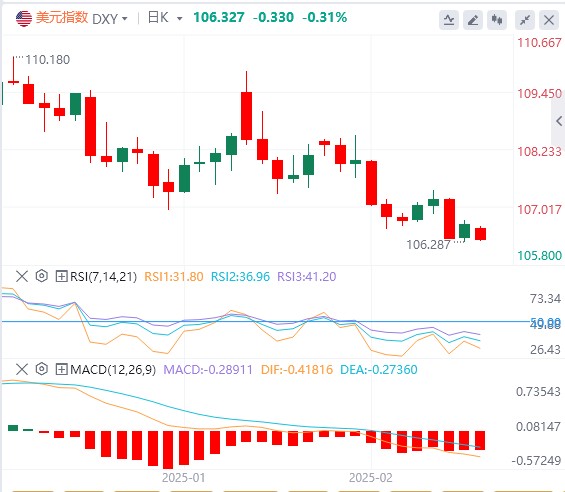Click the 2025-01 date axis label
Screen dimensions: 565x492
point(183,478)
